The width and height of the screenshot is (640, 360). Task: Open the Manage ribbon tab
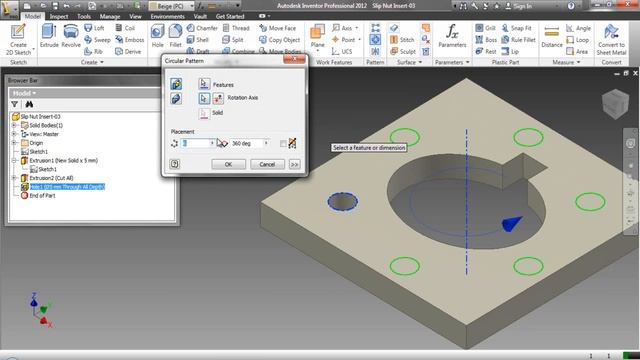(x=110, y=16)
